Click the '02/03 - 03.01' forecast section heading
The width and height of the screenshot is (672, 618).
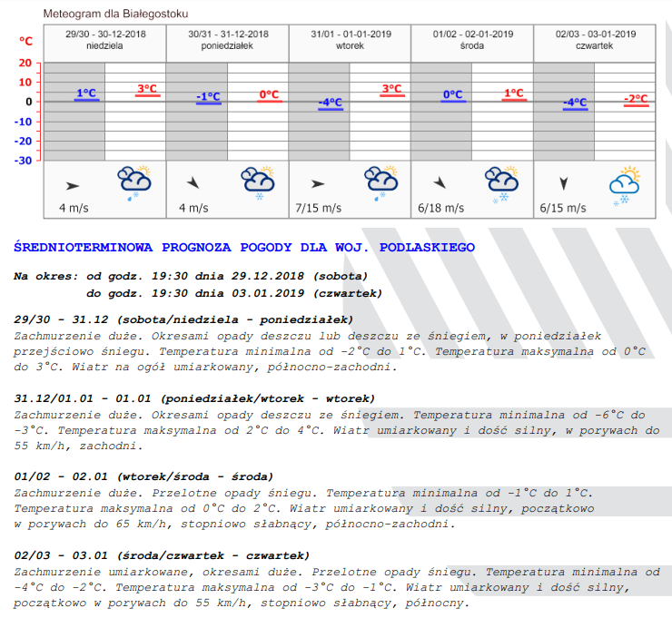pyautogui.click(x=162, y=555)
